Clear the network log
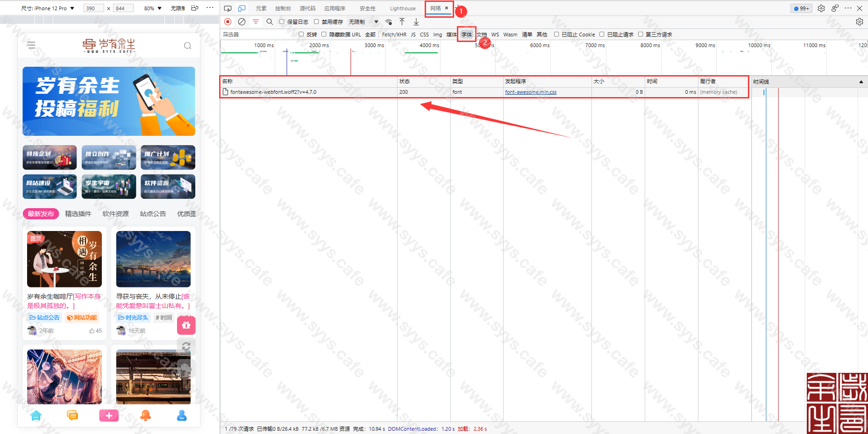This screenshot has width=868, height=434. pos(242,21)
